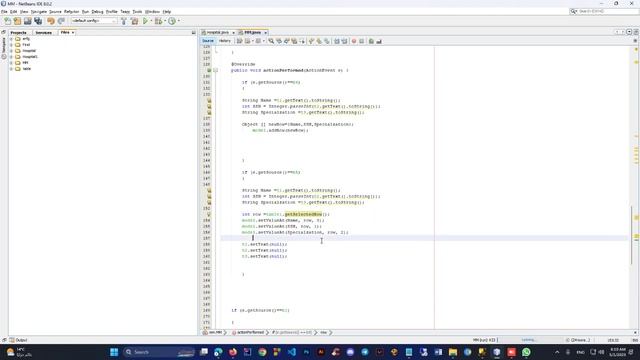Image resolution: width=640 pixels, height=360 pixels.
Task: Switch to the Services tab
Action: [43, 33]
